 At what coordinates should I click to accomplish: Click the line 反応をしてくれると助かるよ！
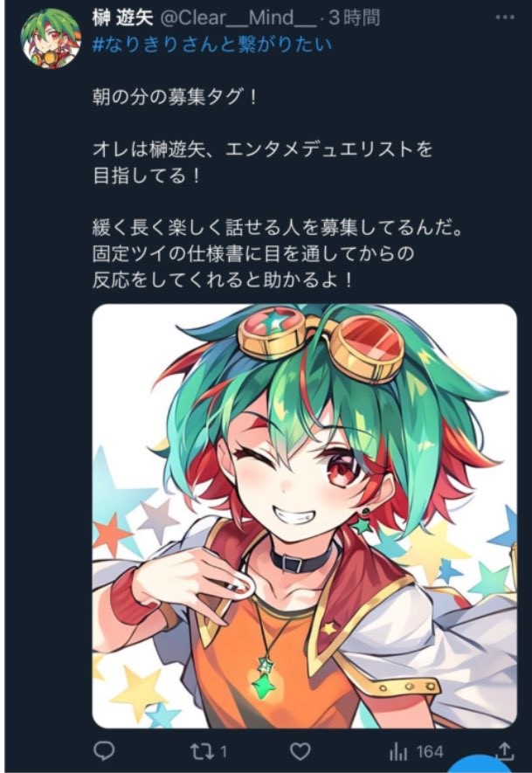(x=223, y=280)
